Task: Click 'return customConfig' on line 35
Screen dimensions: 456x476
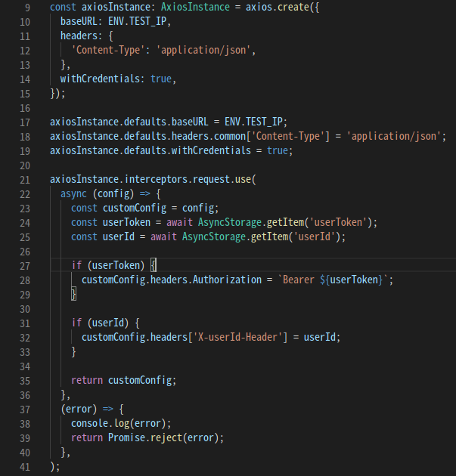Action: tap(122, 380)
